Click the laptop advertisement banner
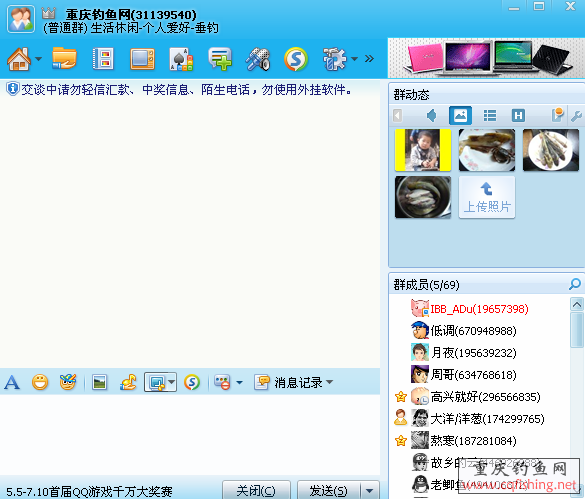The width and height of the screenshot is (585, 499). [486, 58]
